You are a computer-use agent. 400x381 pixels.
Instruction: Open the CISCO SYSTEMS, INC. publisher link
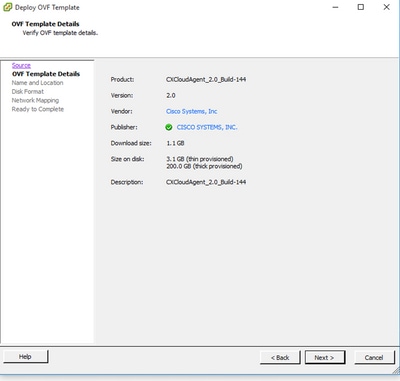click(x=207, y=127)
